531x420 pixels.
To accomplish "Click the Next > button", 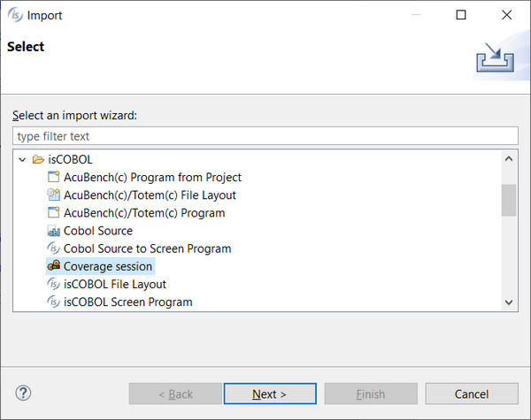I will pyautogui.click(x=270, y=393).
